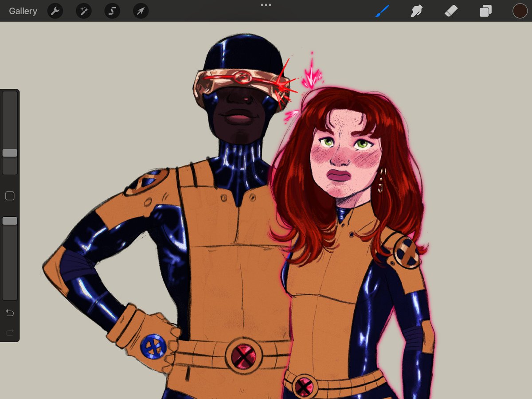Open the Adjustments magic wand menu
532x399 pixels.
click(83, 11)
